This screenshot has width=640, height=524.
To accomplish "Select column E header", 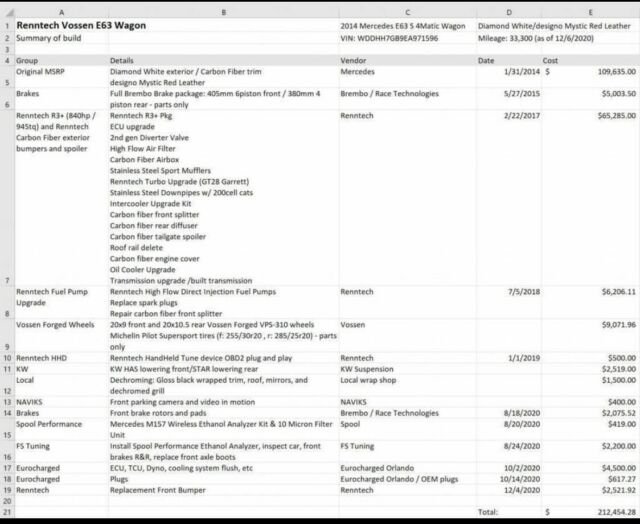I will [x=591, y=13].
